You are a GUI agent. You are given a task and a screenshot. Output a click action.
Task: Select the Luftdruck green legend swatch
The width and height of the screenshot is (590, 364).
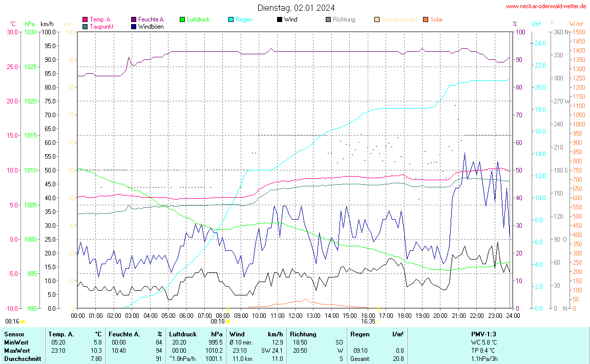point(182,19)
